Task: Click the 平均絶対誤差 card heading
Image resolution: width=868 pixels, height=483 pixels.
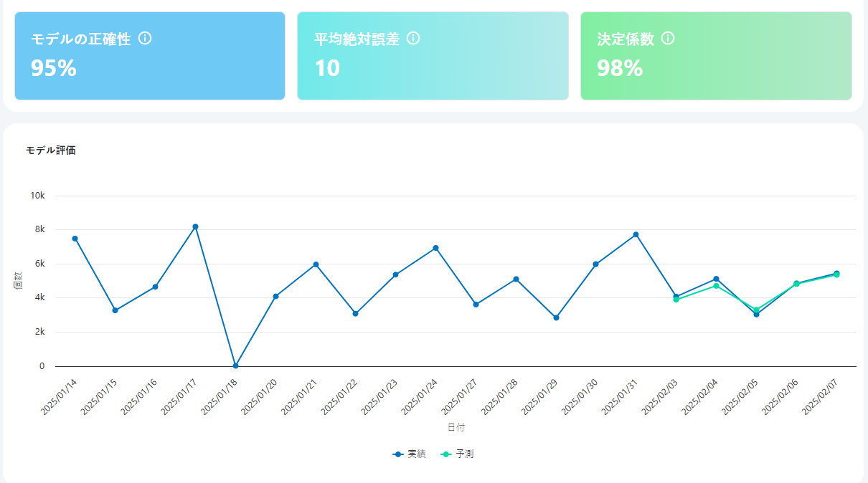Action: [357, 39]
